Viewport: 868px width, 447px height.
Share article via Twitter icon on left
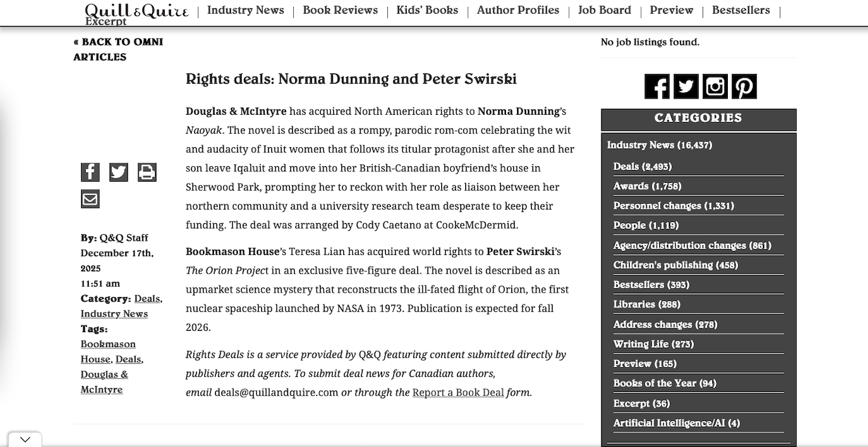(119, 172)
